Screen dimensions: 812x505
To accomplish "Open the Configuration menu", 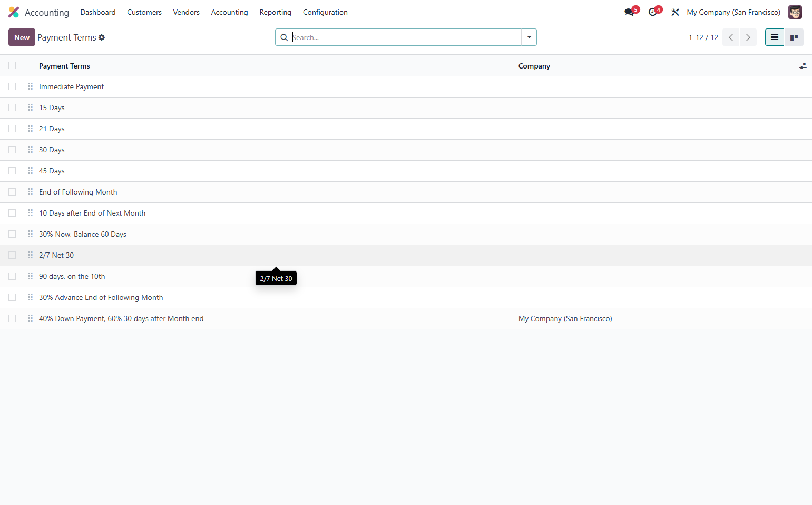I will pyautogui.click(x=325, y=12).
